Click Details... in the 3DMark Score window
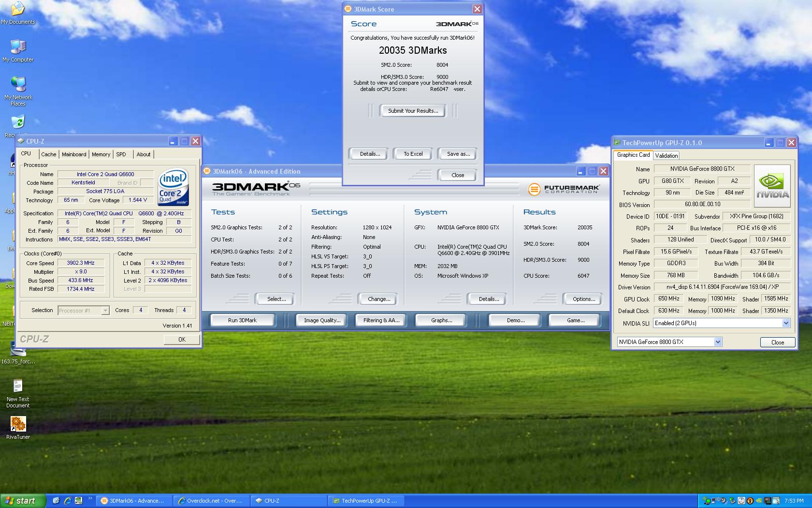This screenshot has height=508, width=812. [370, 154]
